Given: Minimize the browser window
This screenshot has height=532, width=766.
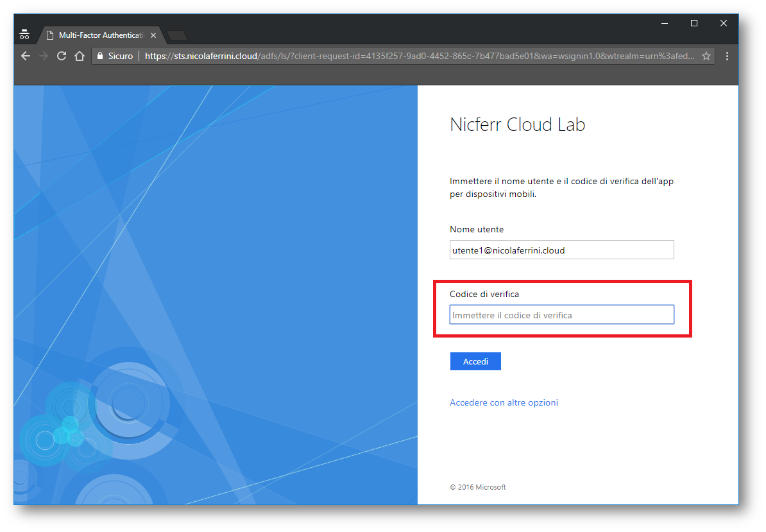Looking at the screenshot, I should coord(664,23).
